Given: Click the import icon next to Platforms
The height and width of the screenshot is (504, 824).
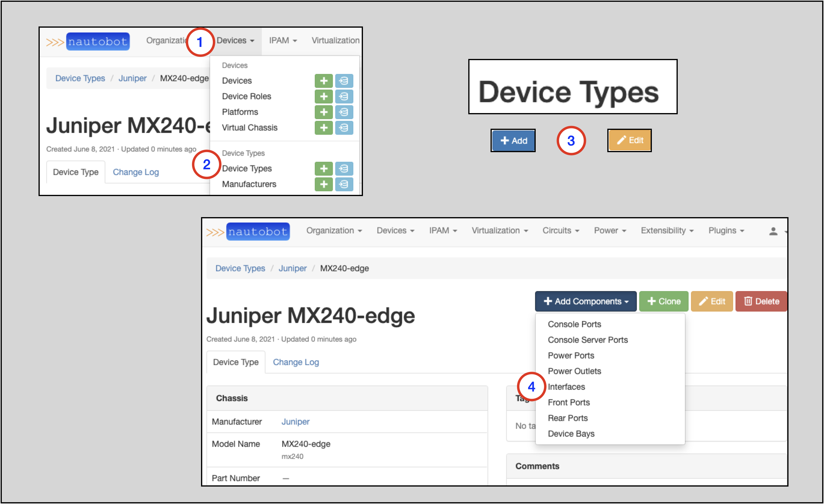Looking at the screenshot, I should coord(344,112).
